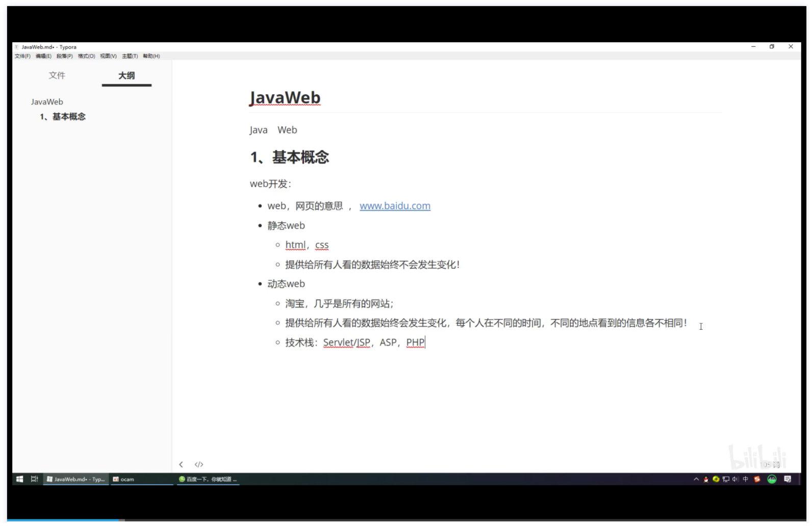Jump to 1、基本概念 in the outline
Viewport: 812px width, 527px height.
pyautogui.click(x=63, y=117)
